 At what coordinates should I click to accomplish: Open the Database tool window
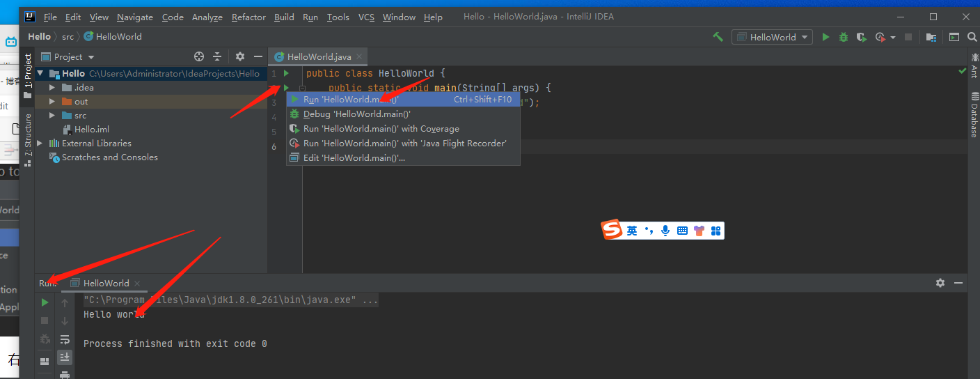pyautogui.click(x=974, y=115)
